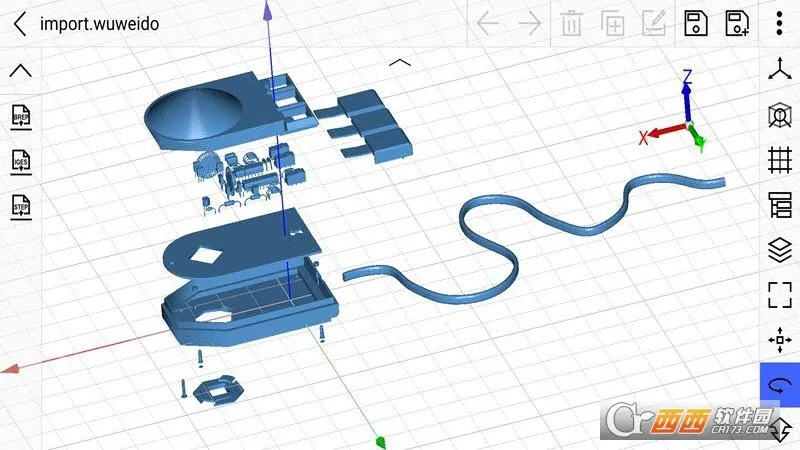The height and width of the screenshot is (450, 800).
Task: Click the import.wuweido file title
Action: coord(99,24)
